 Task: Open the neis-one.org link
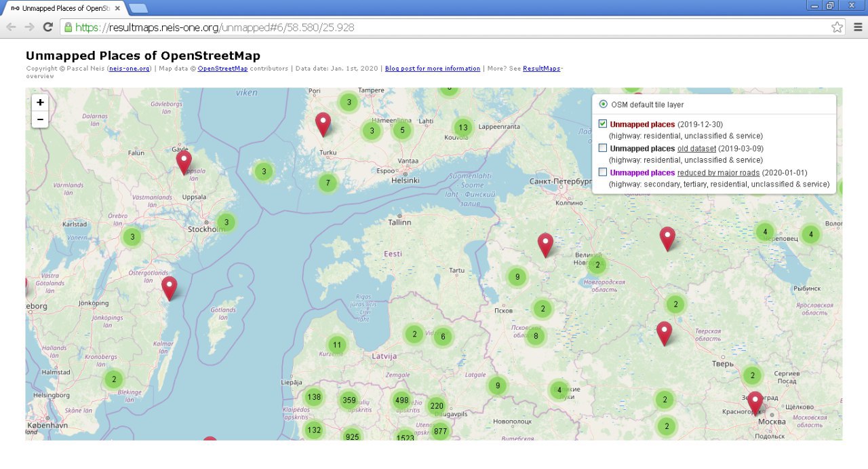(130, 69)
